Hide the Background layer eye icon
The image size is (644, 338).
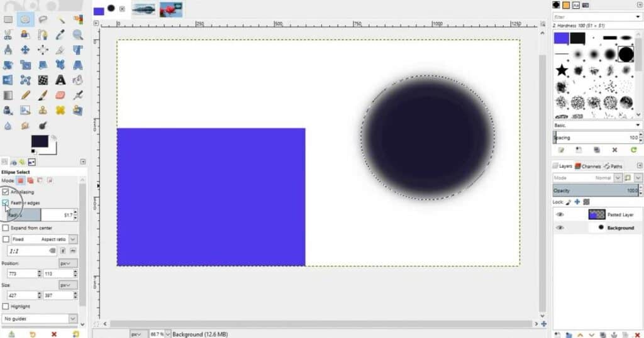click(559, 227)
